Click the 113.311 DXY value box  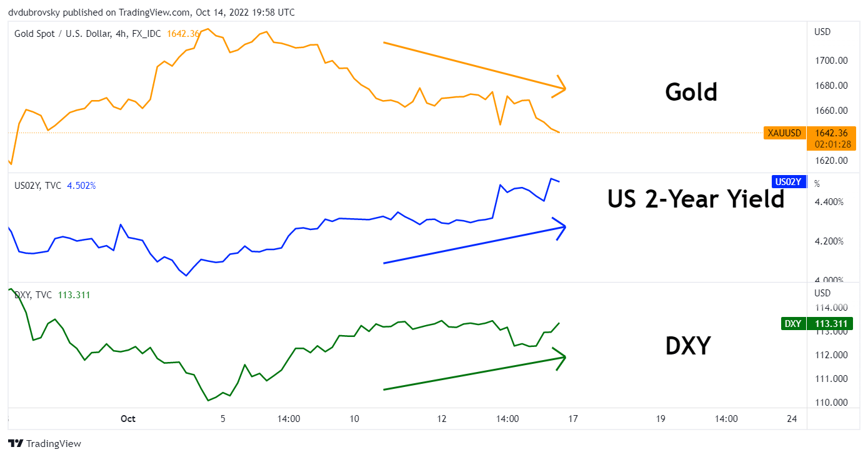pyautogui.click(x=831, y=324)
